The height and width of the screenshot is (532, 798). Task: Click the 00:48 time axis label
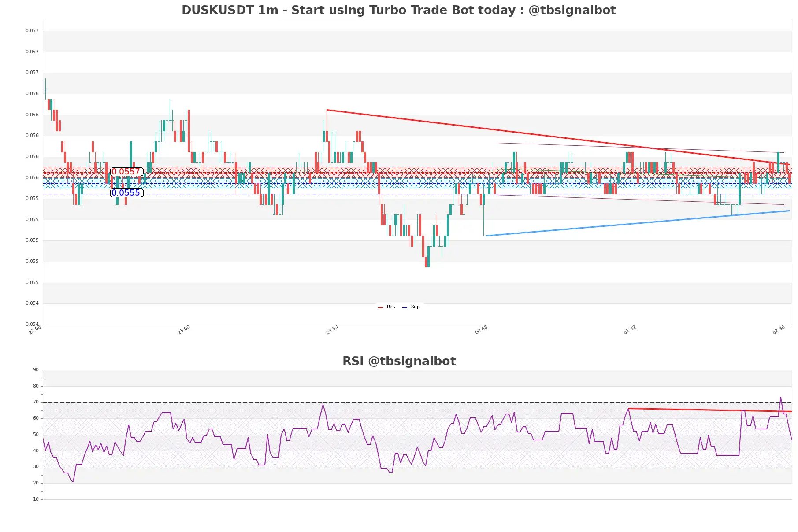pyautogui.click(x=481, y=330)
